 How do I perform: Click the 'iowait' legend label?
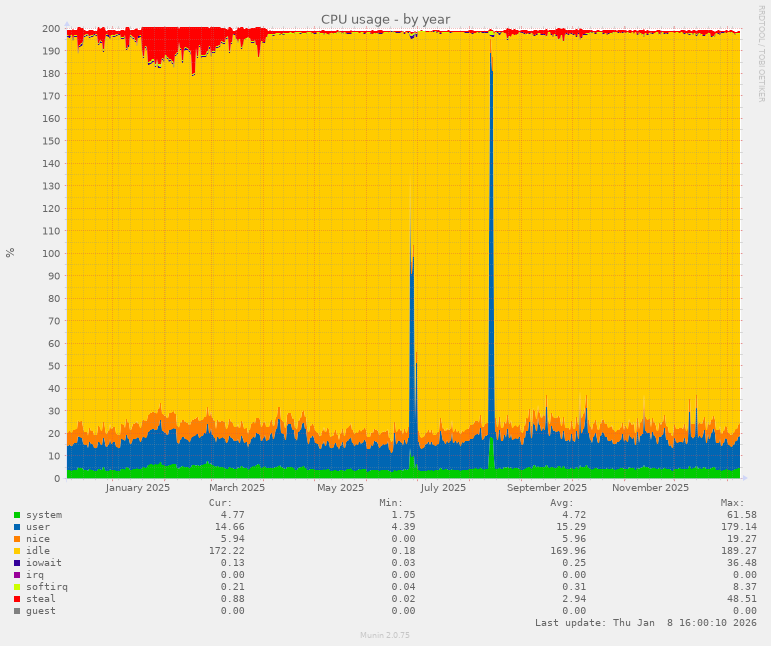tap(44, 562)
